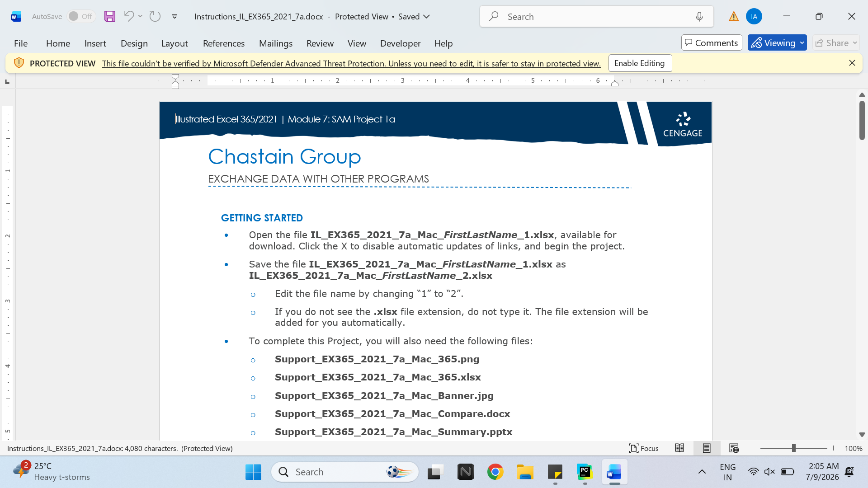Click the Redo icon

click(155, 16)
